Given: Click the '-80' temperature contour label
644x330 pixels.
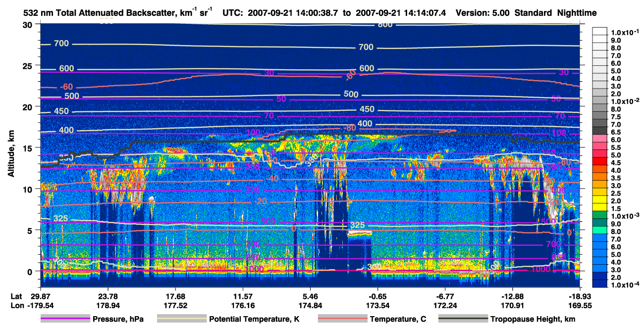Looking at the screenshot, I should click(350, 128).
